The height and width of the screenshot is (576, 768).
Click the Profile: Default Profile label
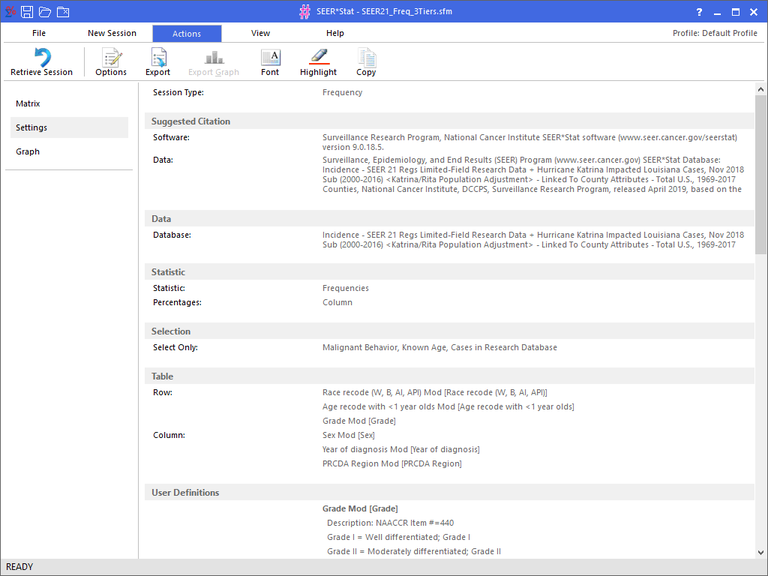[x=714, y=33]
